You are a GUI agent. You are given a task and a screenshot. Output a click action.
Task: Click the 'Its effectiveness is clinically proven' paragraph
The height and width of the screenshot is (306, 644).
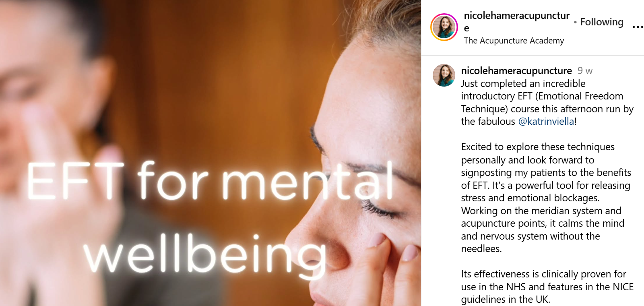547,287
